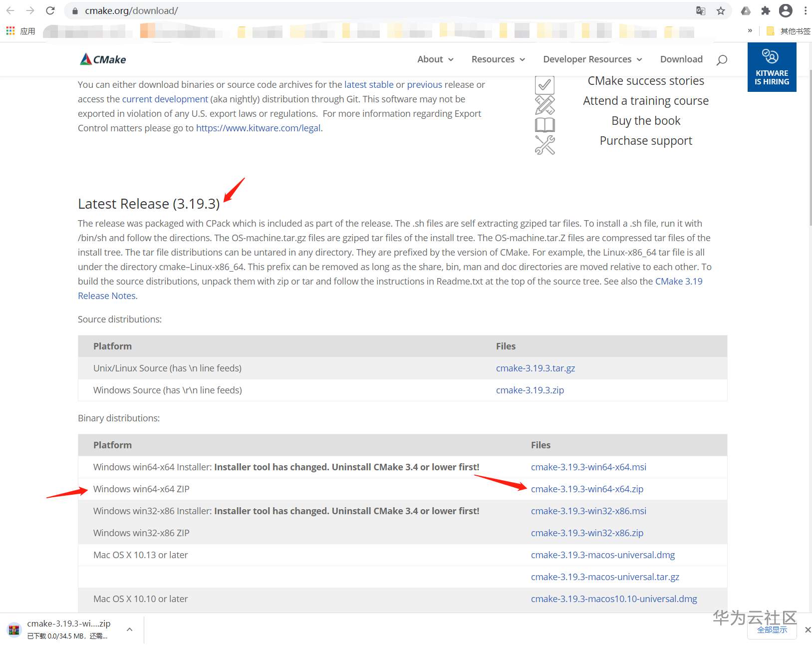Open the CMake success stories link
812x645 pixels.
[646, 81]
